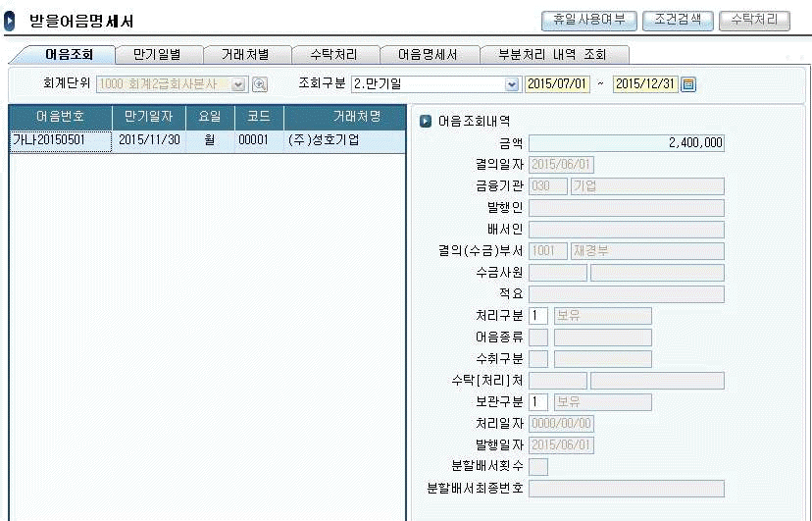The height and width of the screenshot is (521, 812).
Task: Click the 회계단위 search magnifier icon
Action: pos(260,84)
